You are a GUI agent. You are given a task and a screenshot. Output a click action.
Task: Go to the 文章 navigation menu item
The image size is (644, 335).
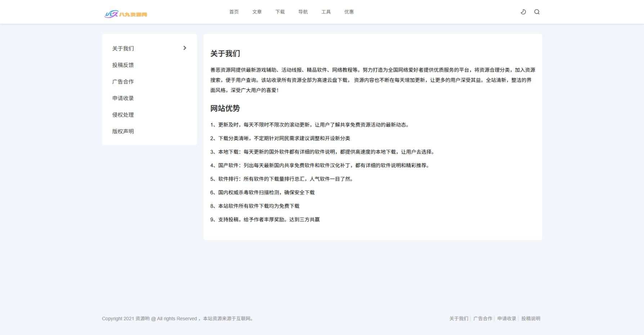point(257,12)
